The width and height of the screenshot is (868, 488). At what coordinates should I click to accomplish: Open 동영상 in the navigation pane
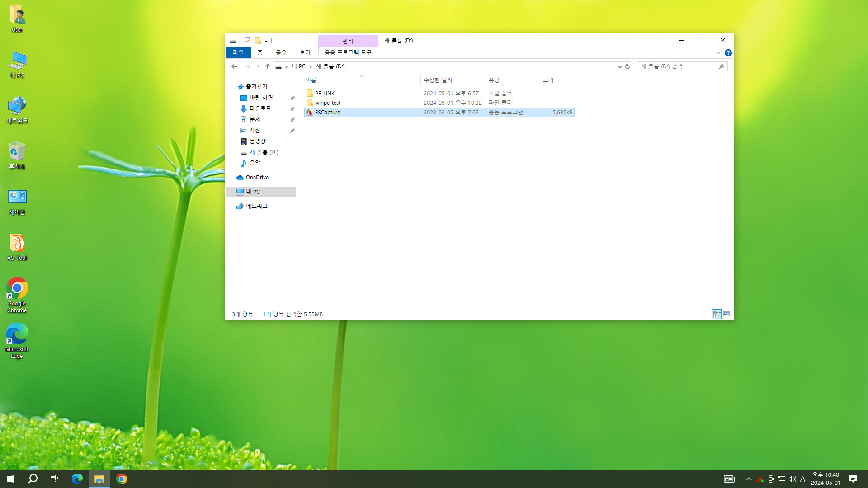point(258,141)
